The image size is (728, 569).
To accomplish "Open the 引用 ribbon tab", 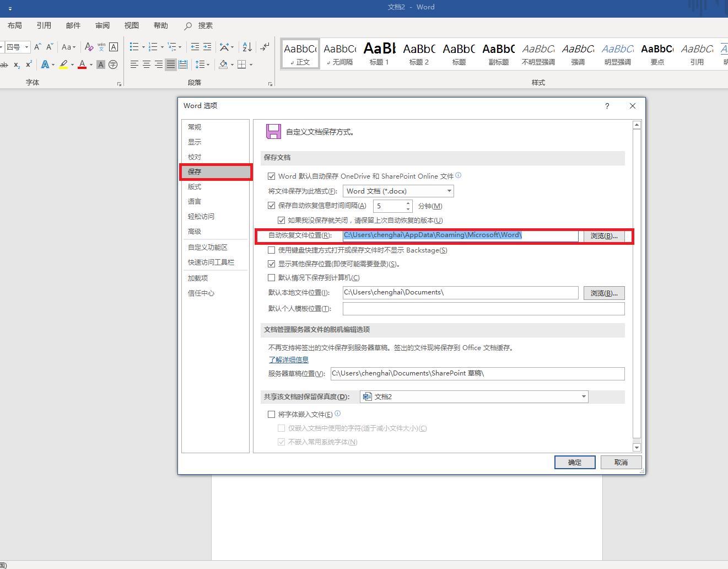I will point(44,25).
